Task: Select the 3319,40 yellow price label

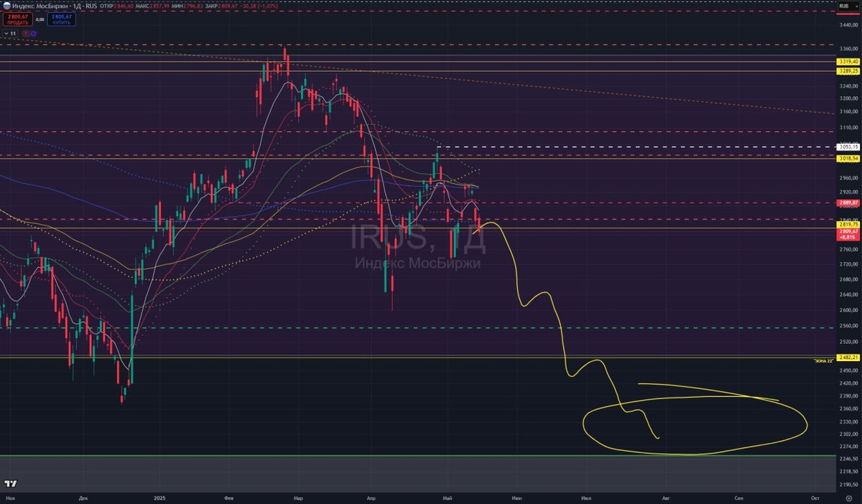Action: click(x=848, y=62)
